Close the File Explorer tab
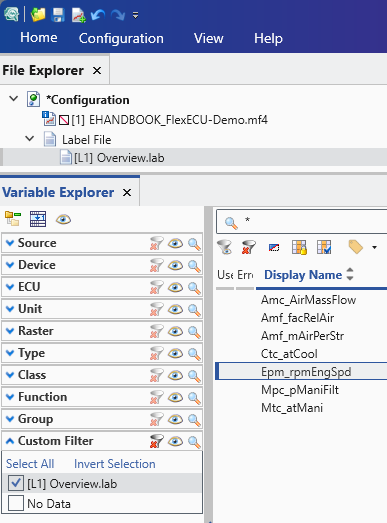The width and height of the screenshot is (387, 523). 97,71
